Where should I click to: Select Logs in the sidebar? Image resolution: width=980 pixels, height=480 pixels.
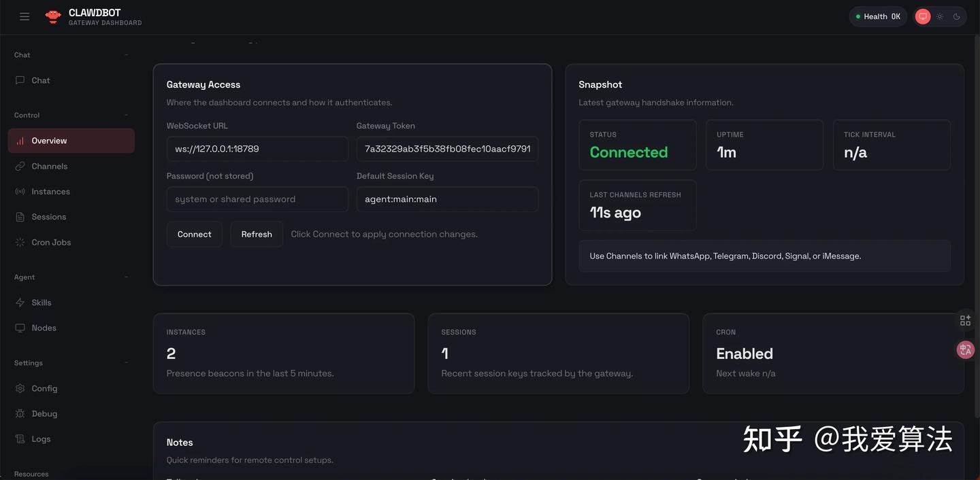coord(41,439)
